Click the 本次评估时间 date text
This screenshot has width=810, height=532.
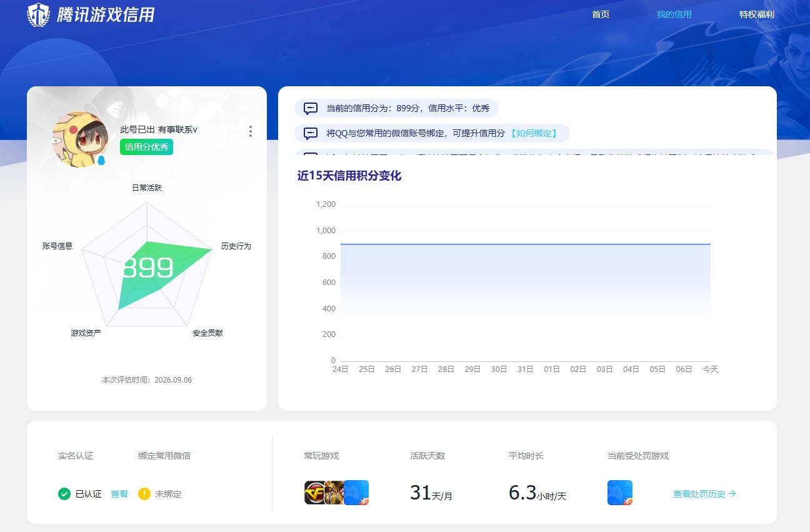147,380
